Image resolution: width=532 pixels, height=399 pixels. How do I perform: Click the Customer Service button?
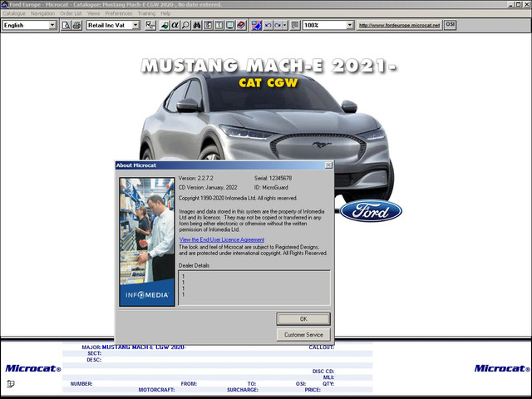pyautogui.click(x=303, y=334)
